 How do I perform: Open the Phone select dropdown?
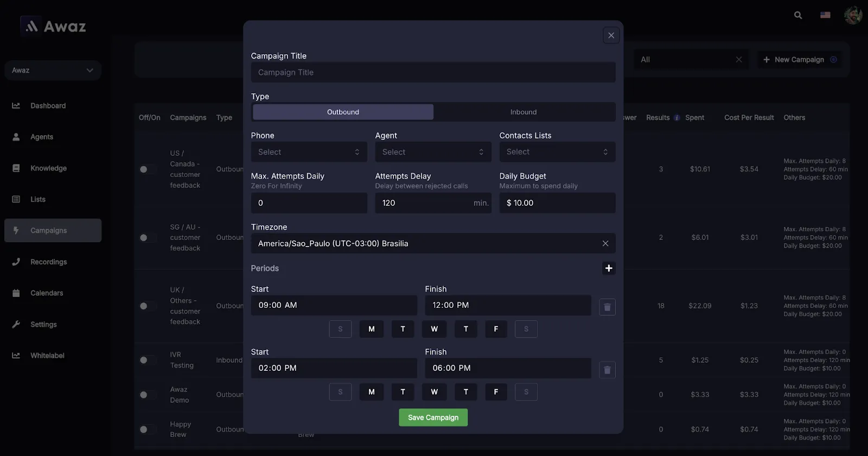point(309,152)
